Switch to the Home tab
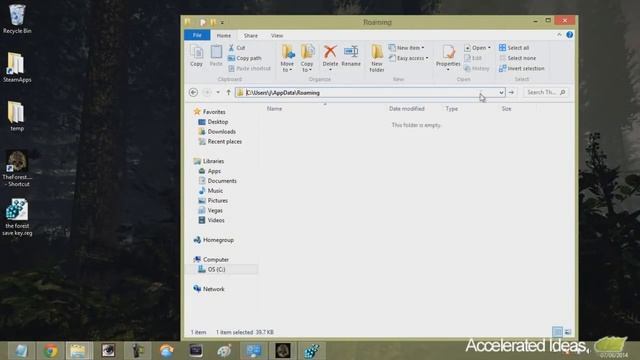Image resolution: width=640 pixels, height=360 pixels. tap(224, 36)
